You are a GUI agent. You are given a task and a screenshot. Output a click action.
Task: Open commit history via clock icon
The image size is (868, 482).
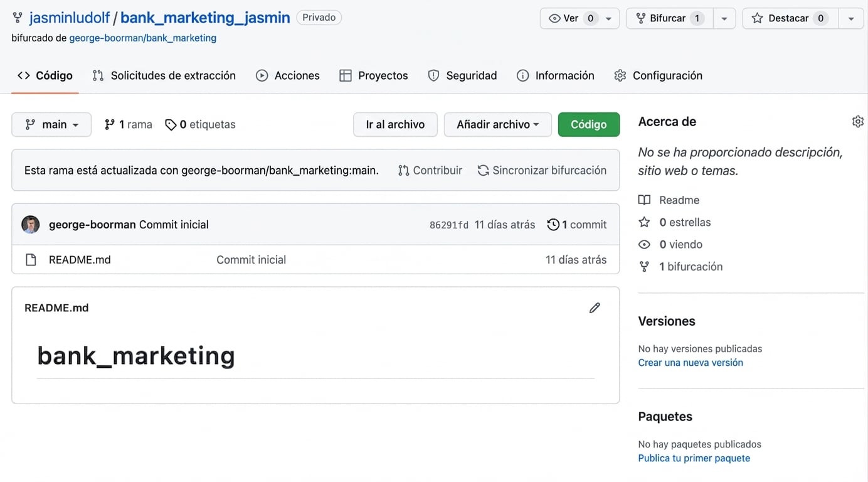(x=553, y=225)
